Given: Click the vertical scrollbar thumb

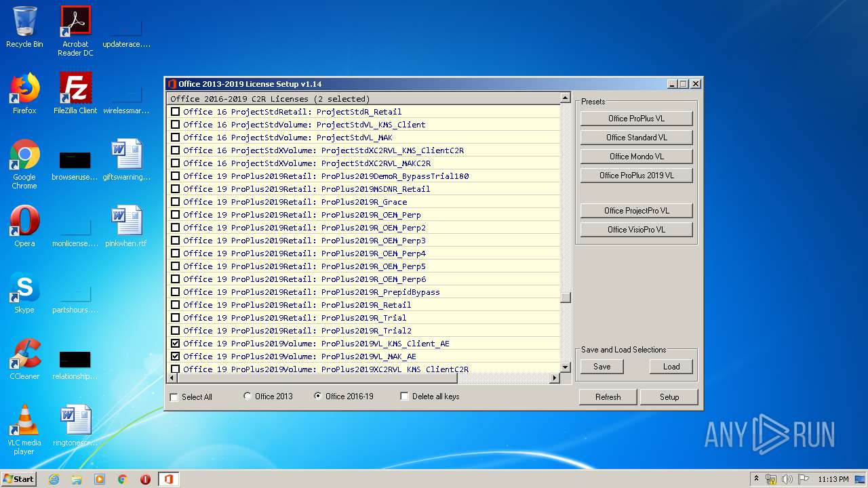Looking at the screenshot, I should [566, 298].
